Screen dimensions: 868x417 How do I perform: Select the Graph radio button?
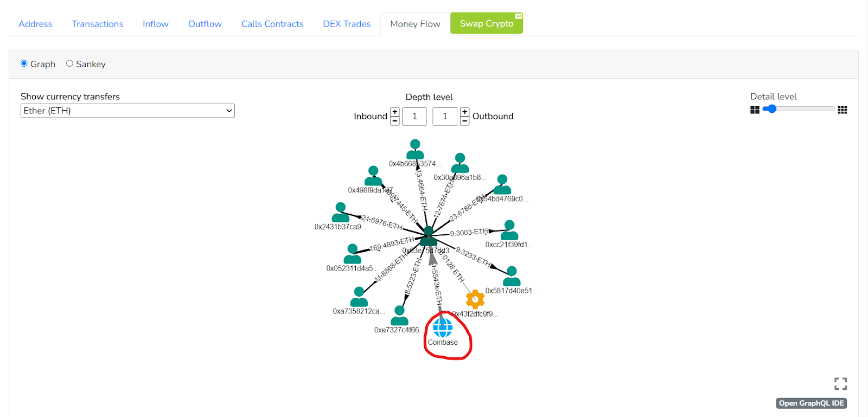pos(24,63)
